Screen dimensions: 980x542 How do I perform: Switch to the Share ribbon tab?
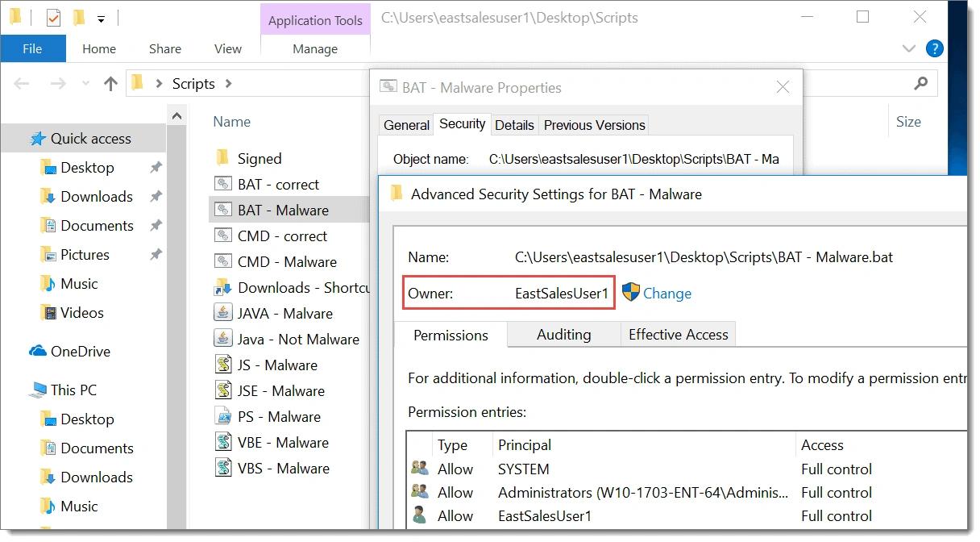click(x=165, y=48)
